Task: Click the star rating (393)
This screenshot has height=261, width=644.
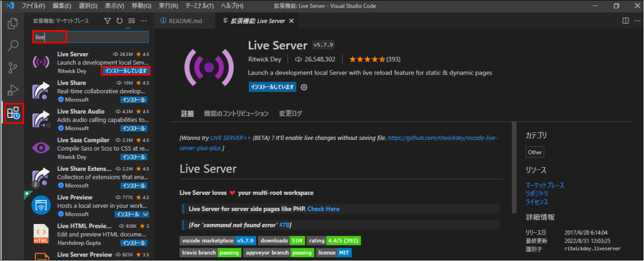Action: (x=374, y=59)
